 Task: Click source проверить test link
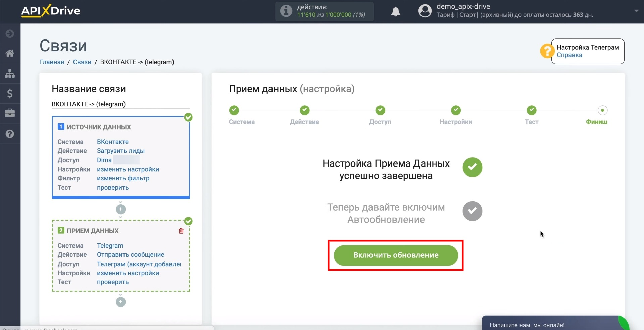pyautogui.click(x=113, y=188)
